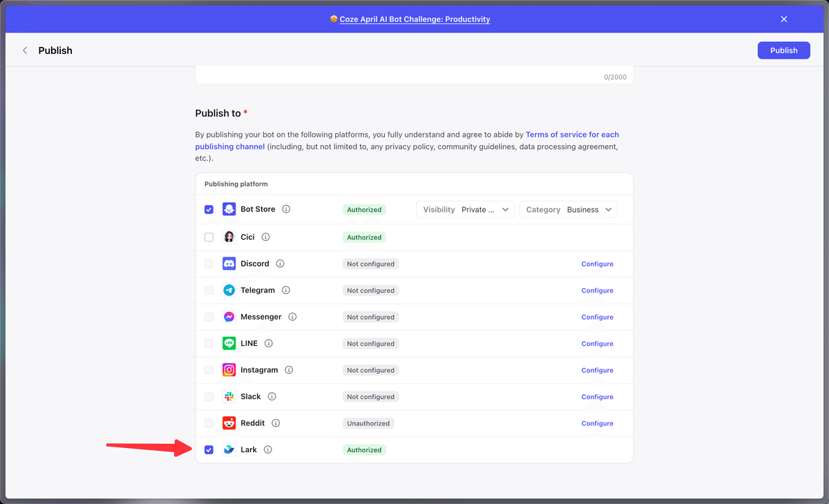Click the Bot Store platform icon
The height and width of the screenshot is (504, 829).
click(229, 209)
